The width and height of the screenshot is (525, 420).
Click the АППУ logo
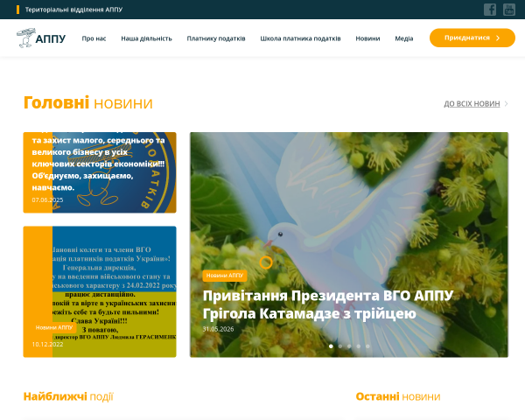pyautogui.click(x=41, y=38)
